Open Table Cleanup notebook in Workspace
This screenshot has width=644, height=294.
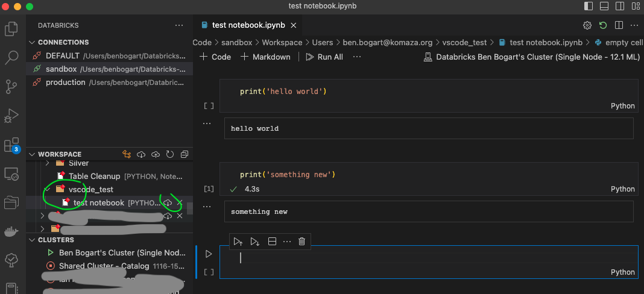pyautogui.click(x=109, y=177)
